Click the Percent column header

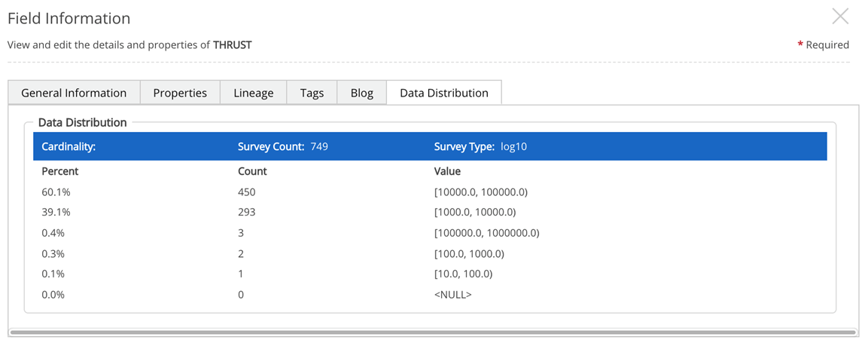pyautogui.click(x=60, y=171)
